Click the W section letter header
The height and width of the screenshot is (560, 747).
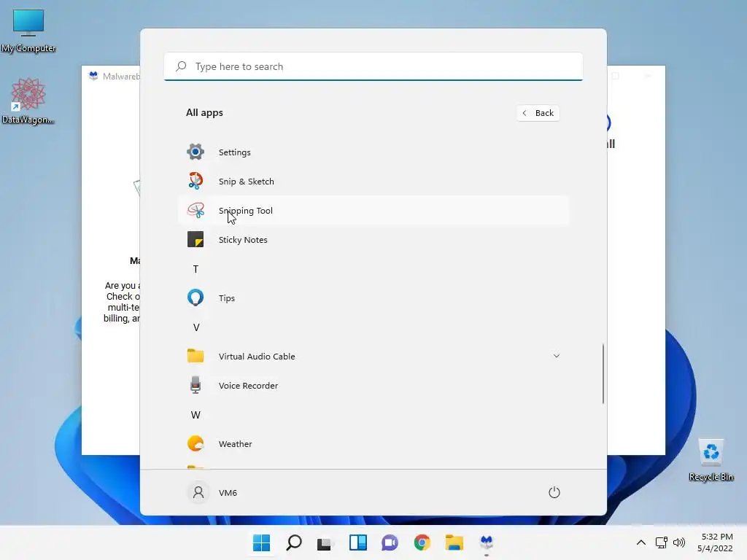pyautogui.click(x=196, y=415)
